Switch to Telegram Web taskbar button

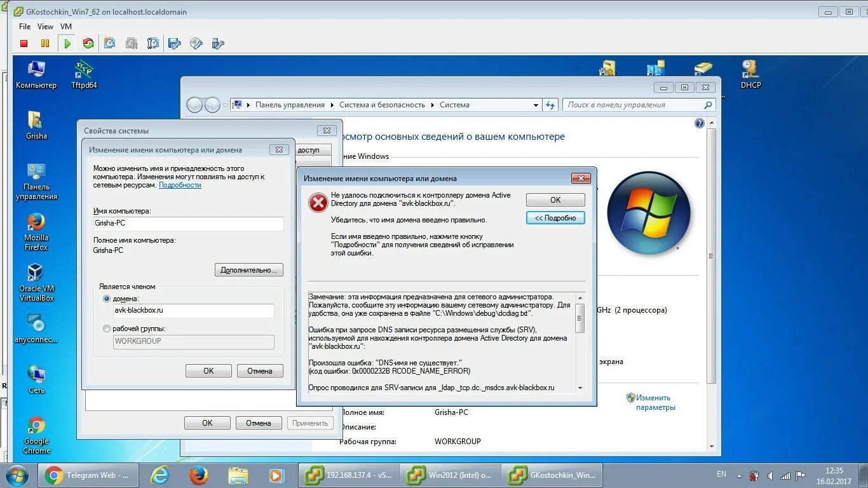pos(88,475)
